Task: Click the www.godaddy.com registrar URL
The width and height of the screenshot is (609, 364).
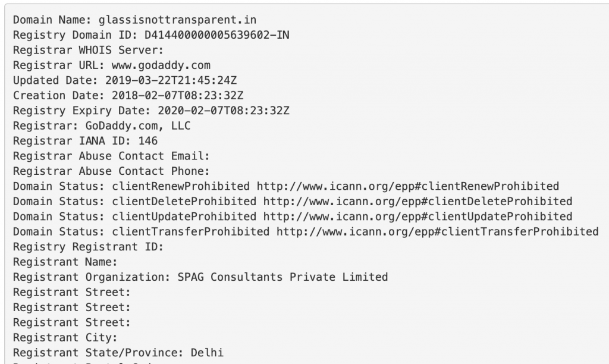Action: tap(161, 65)
